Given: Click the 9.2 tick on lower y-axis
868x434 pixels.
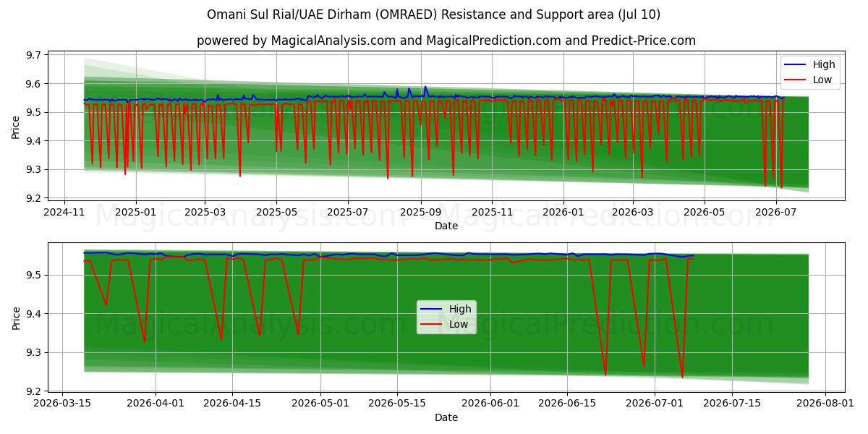Looking at the screenshot, I should [35, 391].
